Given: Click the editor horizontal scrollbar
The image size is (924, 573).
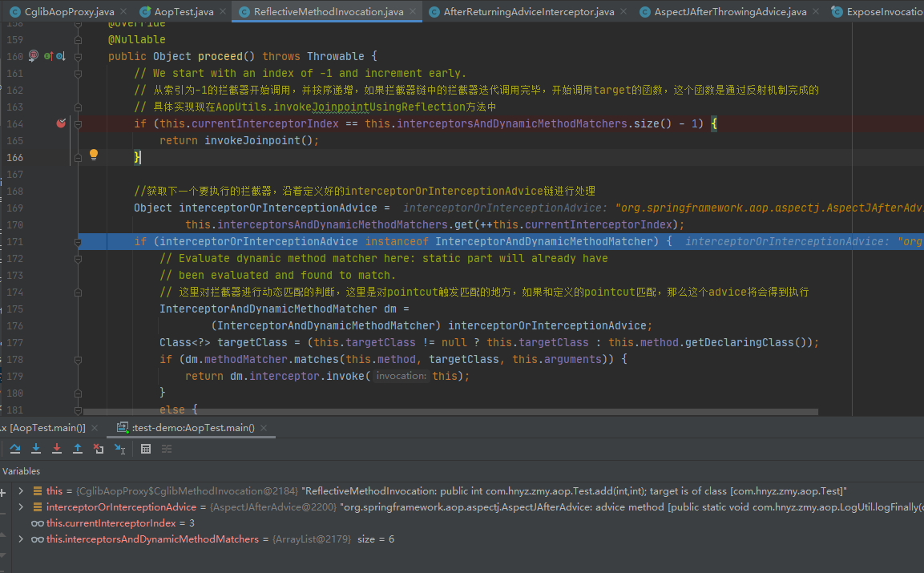Looking at the screenshot, I should pos(451,411).
